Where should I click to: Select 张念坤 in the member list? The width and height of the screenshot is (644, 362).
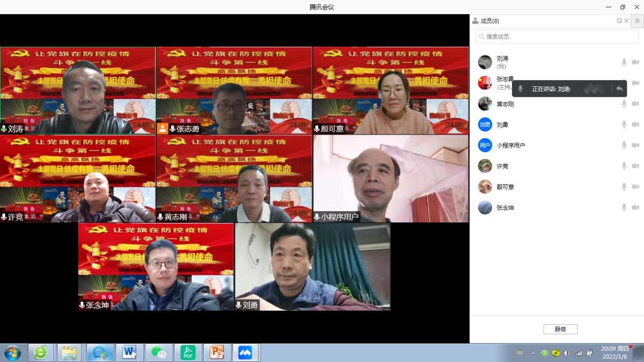[x=505, y=208]
